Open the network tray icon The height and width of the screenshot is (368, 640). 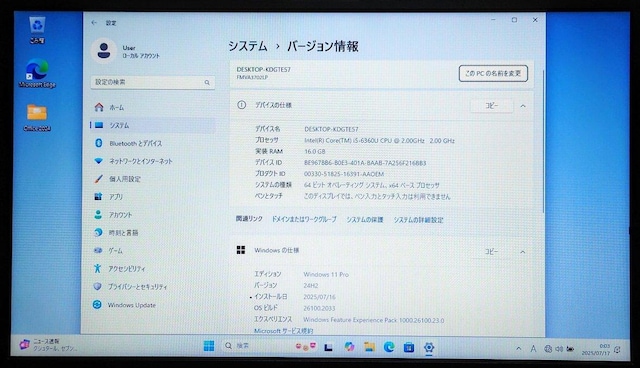(548, 349)
